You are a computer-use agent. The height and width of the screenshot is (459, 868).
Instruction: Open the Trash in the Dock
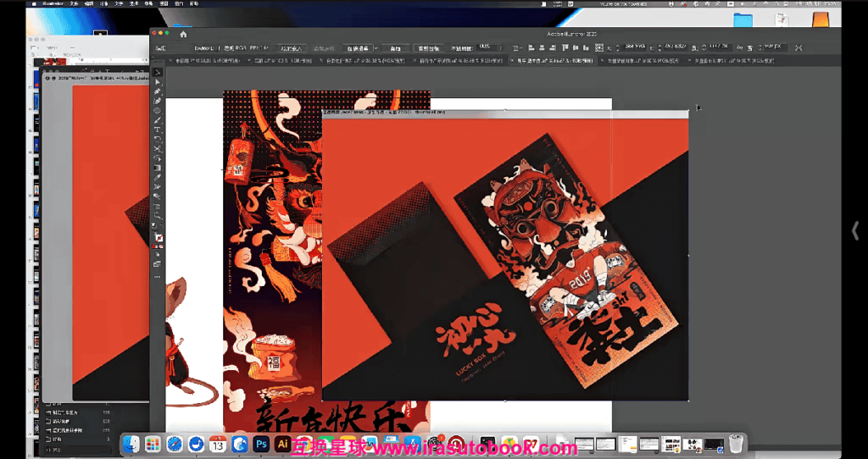tap(736, 444)
